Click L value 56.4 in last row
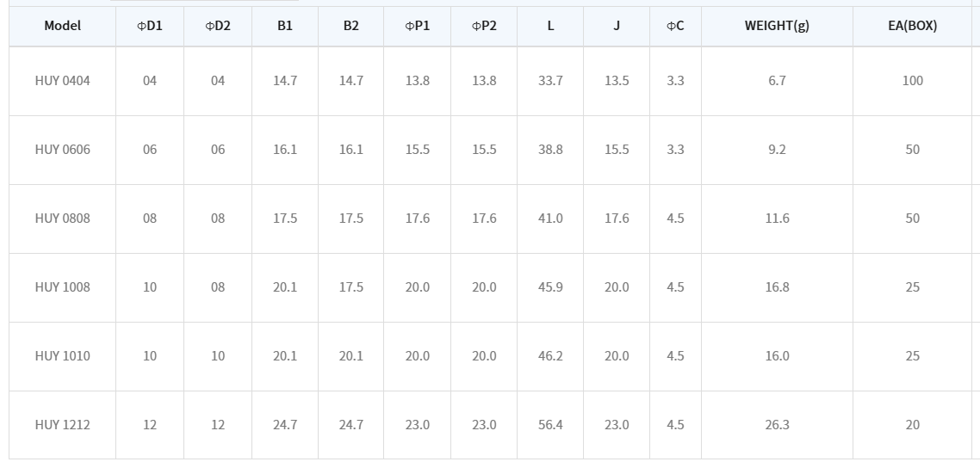This screenshot has width=980, height=468. point(550,425)
